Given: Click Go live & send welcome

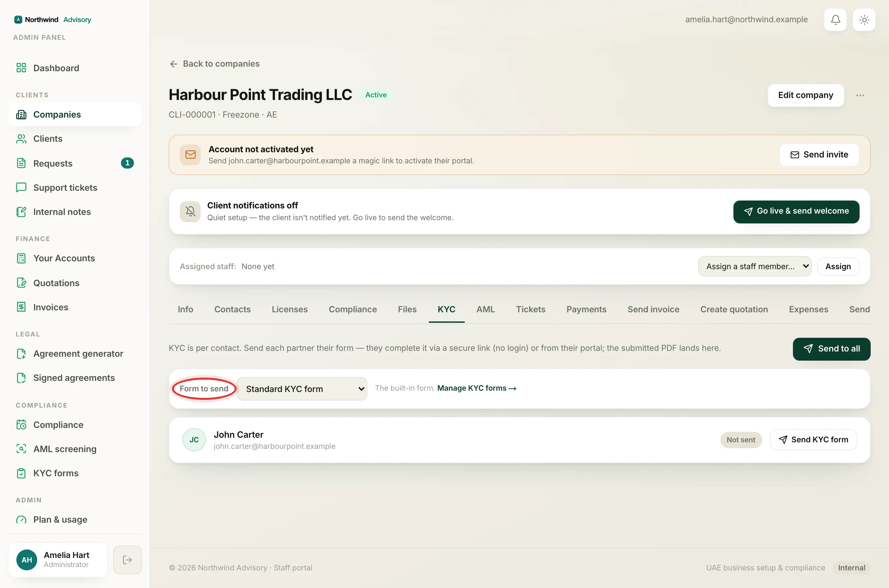Looking at the screenshot, I should coord(796,211).
